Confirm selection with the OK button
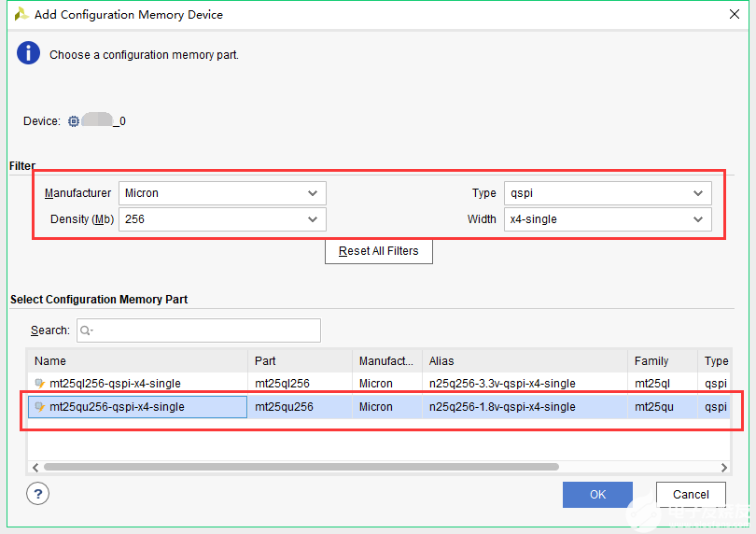The width and height of the screenshot is (756, 534). tap(597, 495)
